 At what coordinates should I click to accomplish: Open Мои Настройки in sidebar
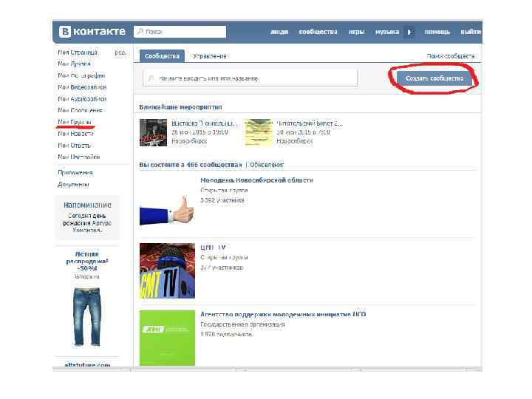79,157
